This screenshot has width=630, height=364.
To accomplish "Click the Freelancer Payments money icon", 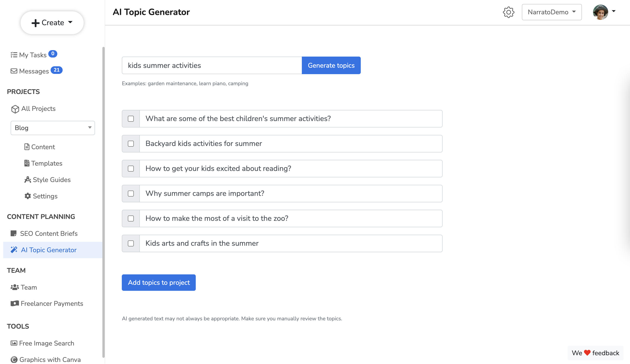I will tap(15, 303).
